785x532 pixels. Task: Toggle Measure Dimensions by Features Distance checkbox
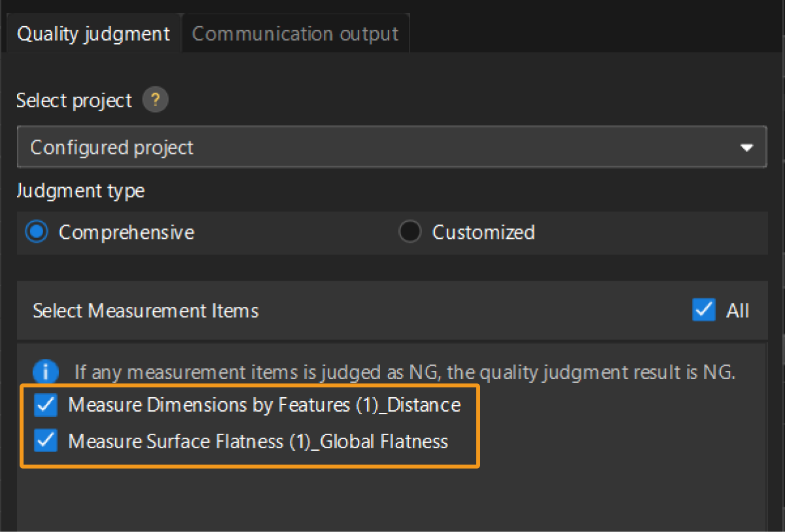(x=46, y=405)
